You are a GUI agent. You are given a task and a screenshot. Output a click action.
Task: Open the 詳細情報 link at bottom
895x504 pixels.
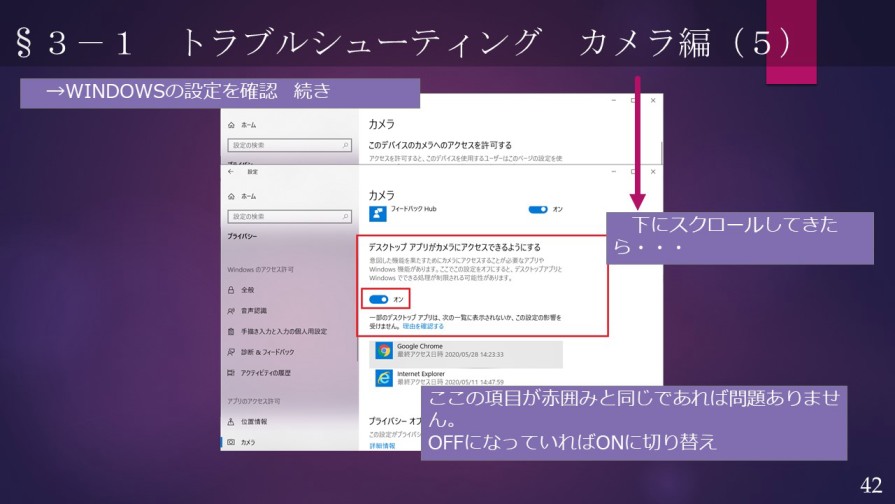pyautogui.click(x=381, y=446)
